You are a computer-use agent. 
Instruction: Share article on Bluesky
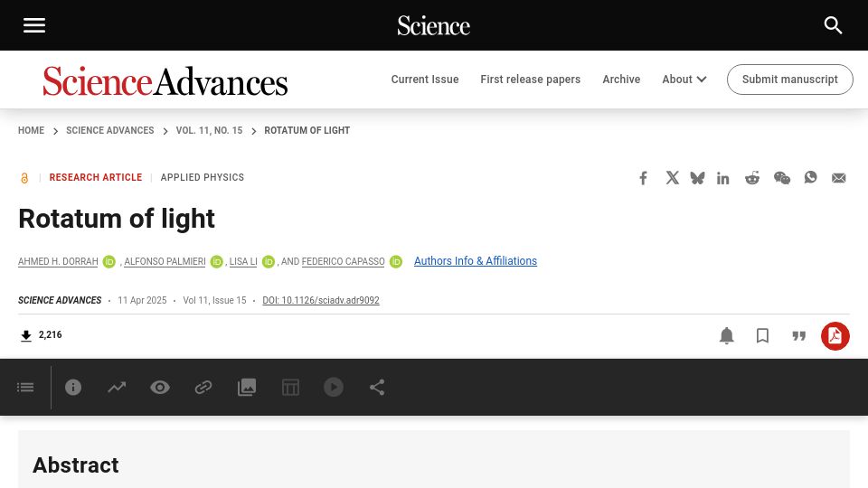point(697,178)
